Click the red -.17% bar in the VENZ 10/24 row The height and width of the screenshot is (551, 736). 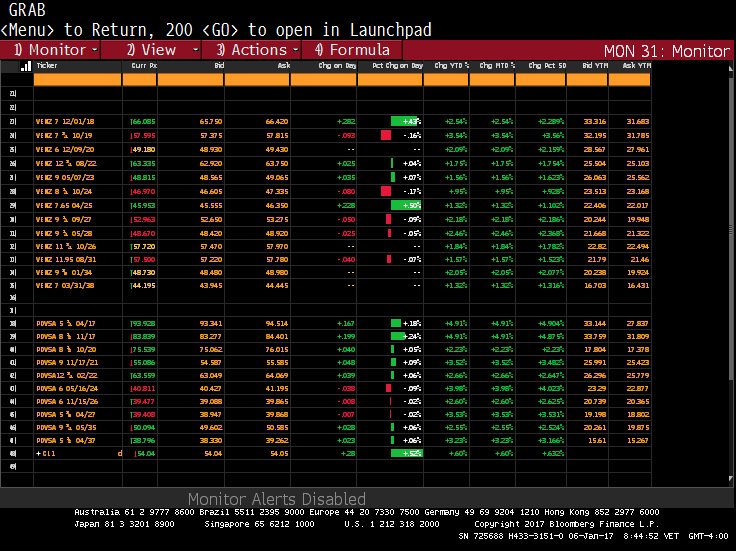point(386,191)
